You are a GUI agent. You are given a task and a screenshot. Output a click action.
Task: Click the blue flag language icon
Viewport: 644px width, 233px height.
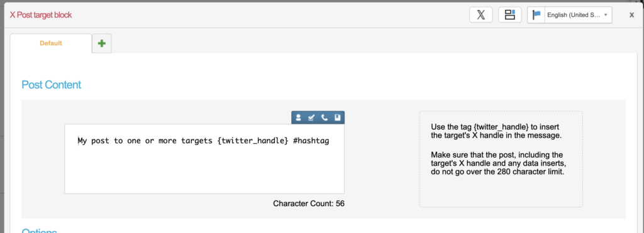coord(536,15)
